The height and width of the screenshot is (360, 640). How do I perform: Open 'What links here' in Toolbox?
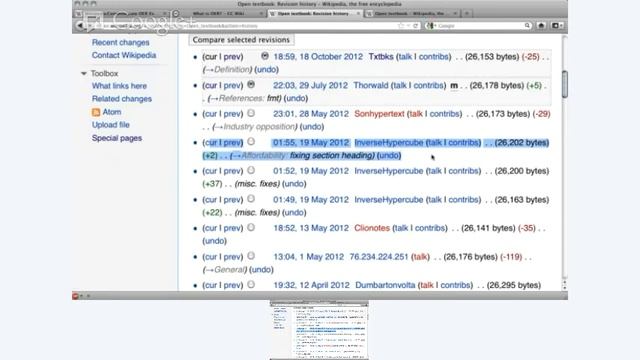tap(119, 86)
